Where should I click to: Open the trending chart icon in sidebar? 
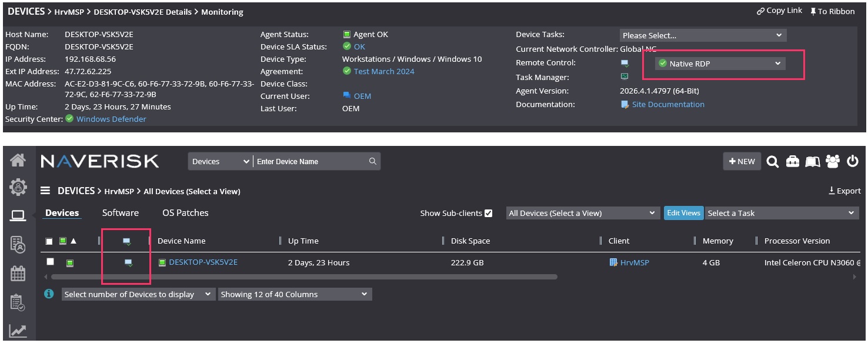tap(18, 331)
